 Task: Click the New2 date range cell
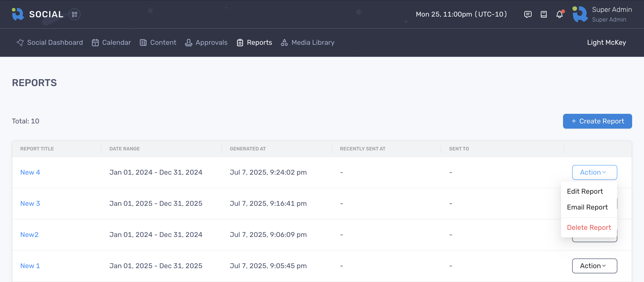[x=156, y=235]
